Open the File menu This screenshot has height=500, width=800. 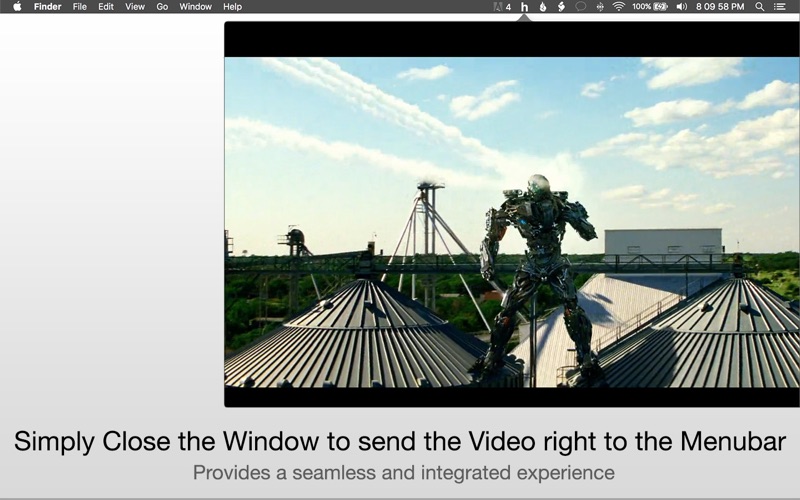(x=80, y=7)
